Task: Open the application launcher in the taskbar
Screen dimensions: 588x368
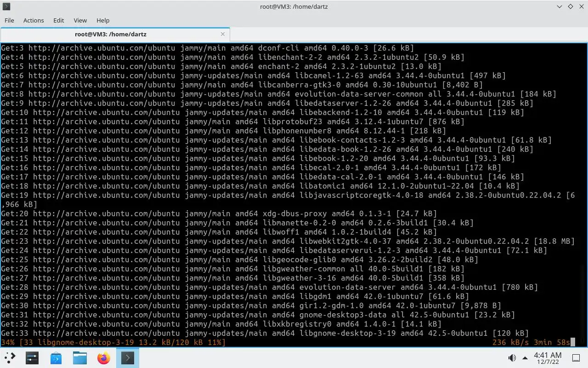Action: pyautogui.click(x=10, y=357)
